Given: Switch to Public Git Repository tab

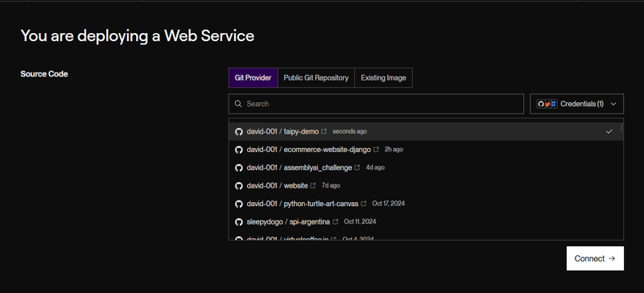Looking at the screenshot, I should tap(316, 77).
